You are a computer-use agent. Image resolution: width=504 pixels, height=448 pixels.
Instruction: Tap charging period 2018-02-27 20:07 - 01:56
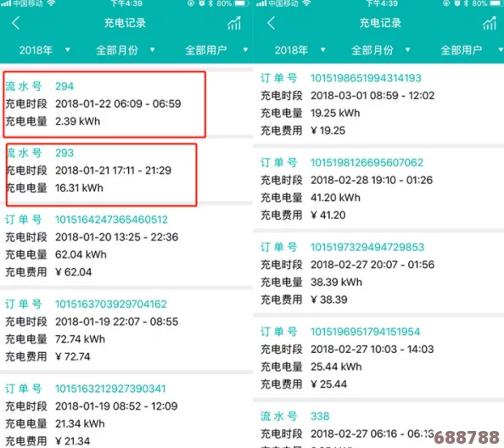[x=372, y=265]
